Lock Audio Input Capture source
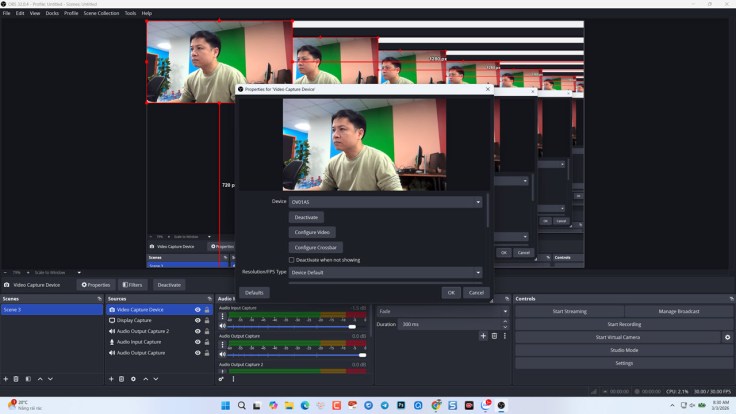 coord(207,342)
